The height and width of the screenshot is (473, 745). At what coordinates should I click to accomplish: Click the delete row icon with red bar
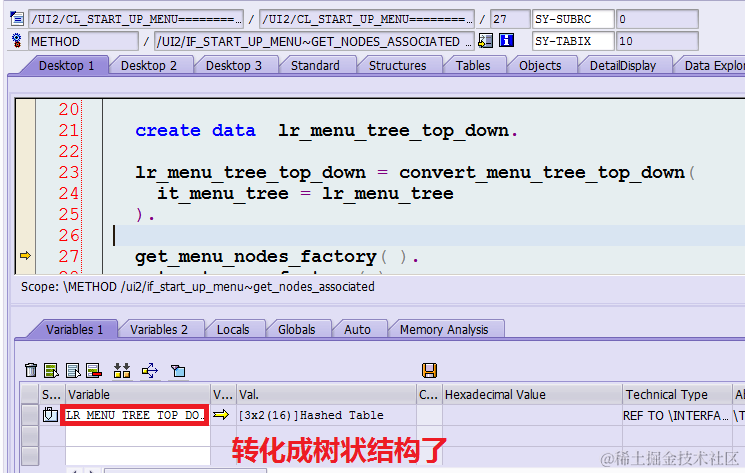pos(94,370)
